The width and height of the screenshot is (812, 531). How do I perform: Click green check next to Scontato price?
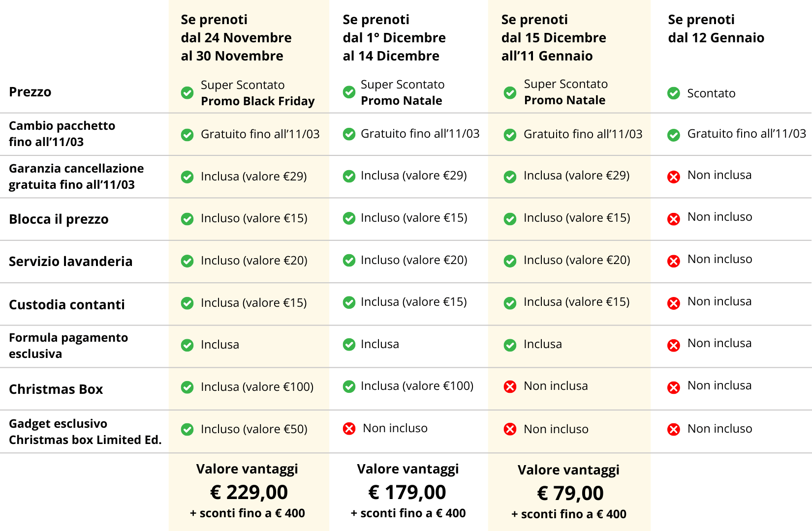[x=673, y=93]
